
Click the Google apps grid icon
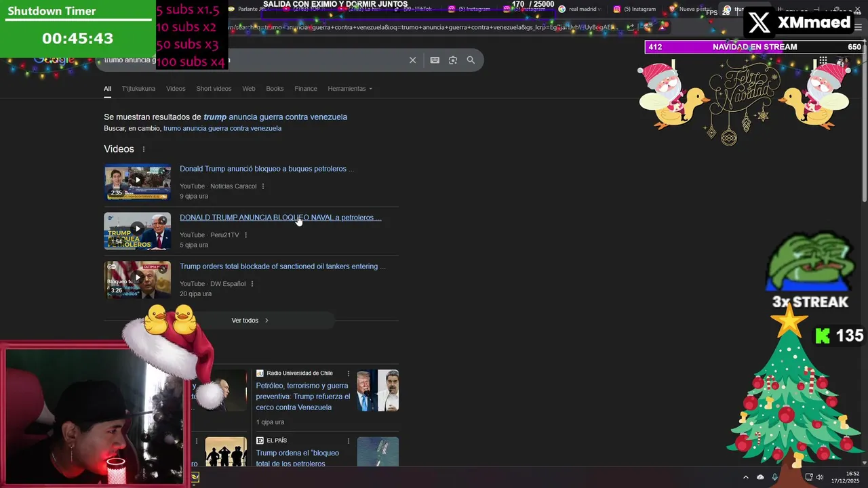click(823, 61)
